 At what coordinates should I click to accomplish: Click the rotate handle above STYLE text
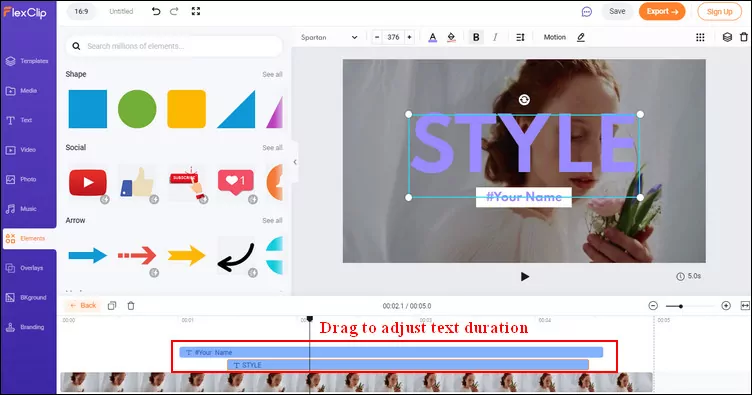click(524, 99)
